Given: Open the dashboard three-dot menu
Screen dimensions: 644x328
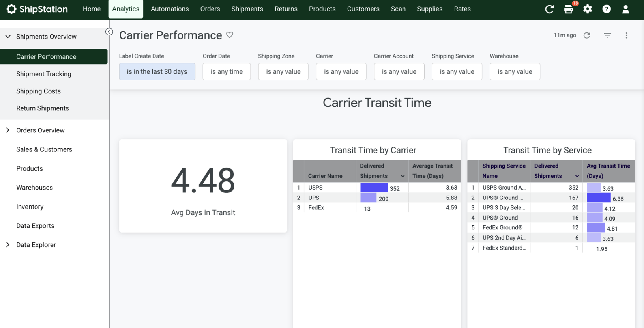Looking at the screenshot, I should pyautogui.click(x=626, y=35).
